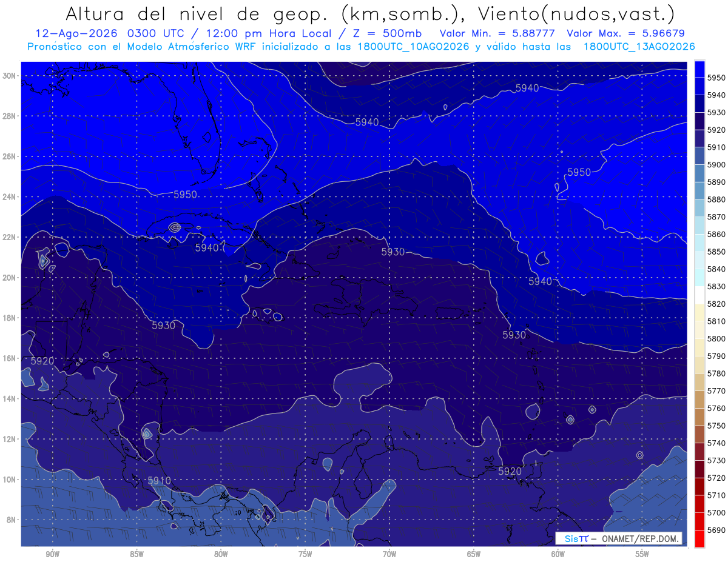Click the '10N' latitude axis label

10,479
